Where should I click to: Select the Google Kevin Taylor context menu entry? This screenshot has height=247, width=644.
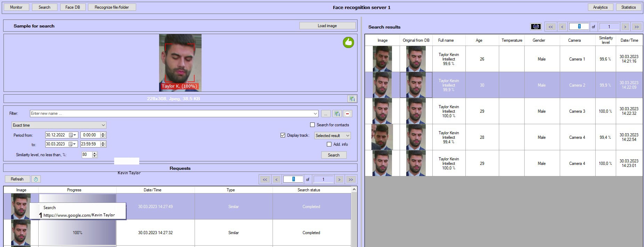click(x=79, y=215)
